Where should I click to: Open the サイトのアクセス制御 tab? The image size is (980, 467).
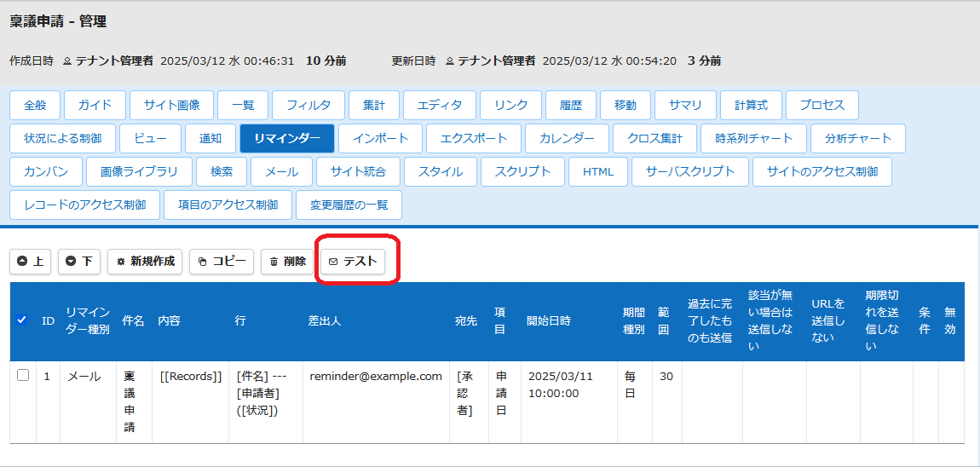821,171
